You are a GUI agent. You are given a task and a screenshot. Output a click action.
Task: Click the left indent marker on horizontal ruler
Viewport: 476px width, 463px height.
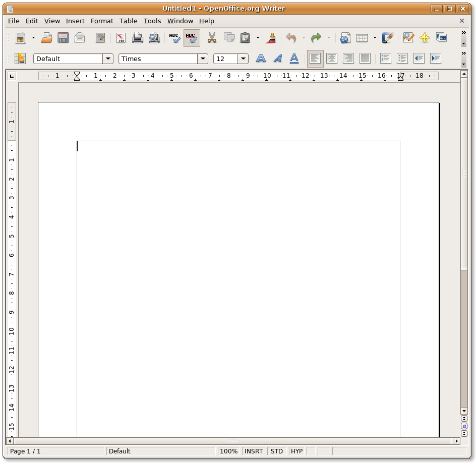(x=77, y=78)
